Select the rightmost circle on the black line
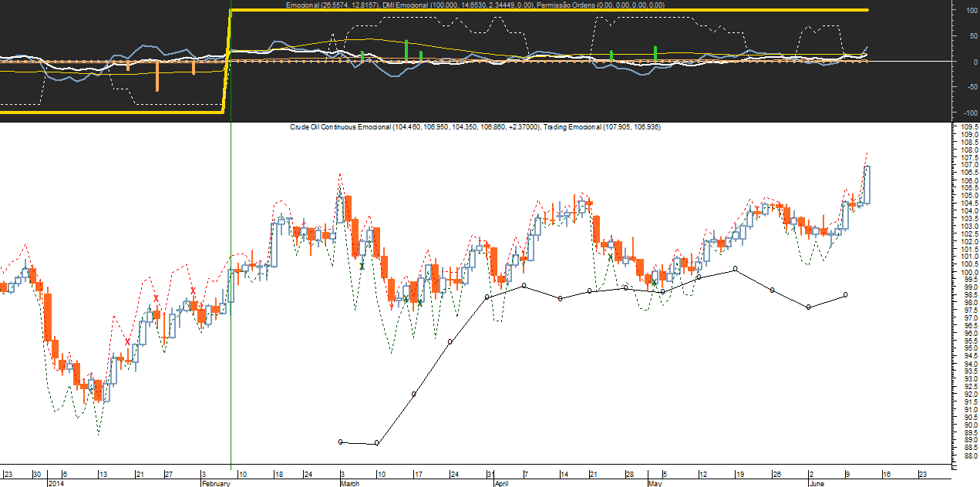Screen dimensions: 980x487 (x=846, y=295)
